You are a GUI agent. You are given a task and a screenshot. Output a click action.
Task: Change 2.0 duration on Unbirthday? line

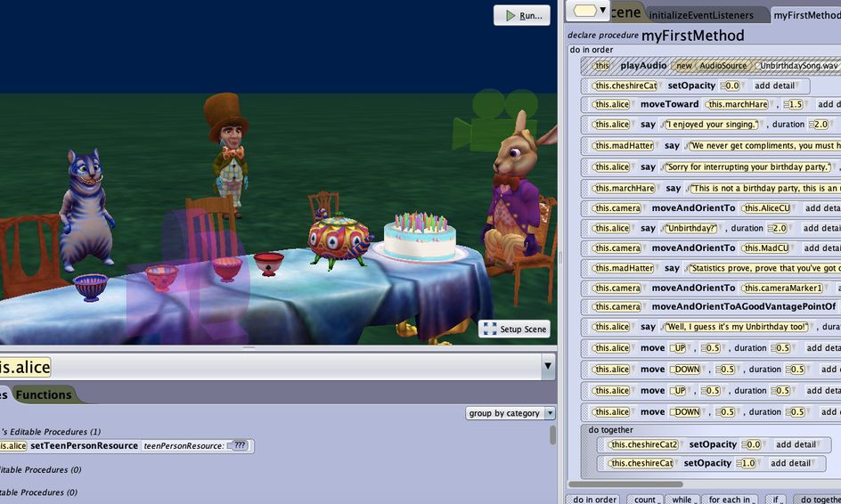[x=779, y=229]
